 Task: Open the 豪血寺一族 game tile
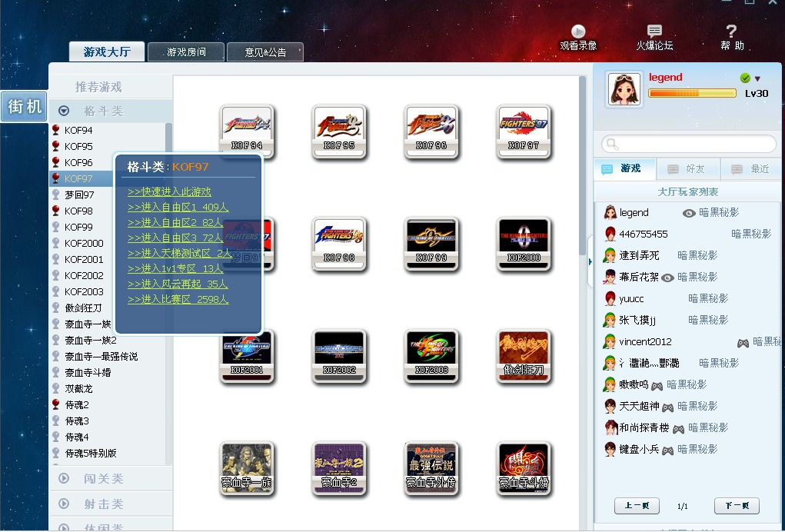pyautogui.click(x=247, y=468)
